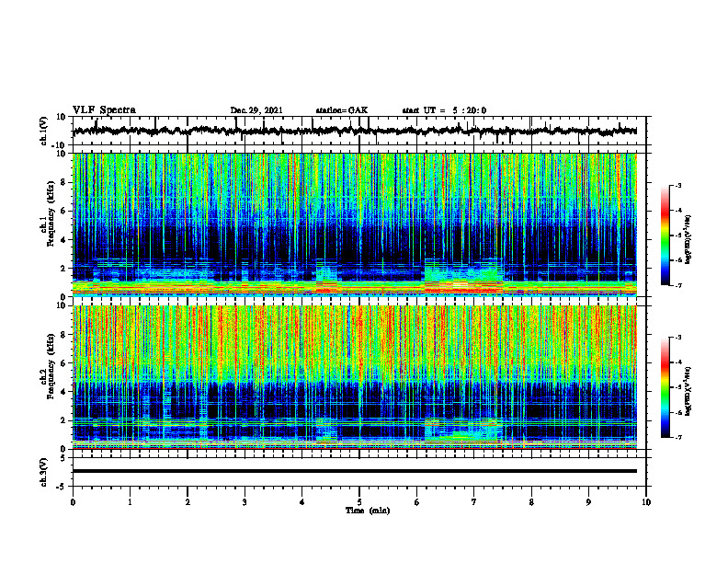Click the ch.1(V) axis label of waveform panel
728x563 pixels.
click(x=44, y=131)
